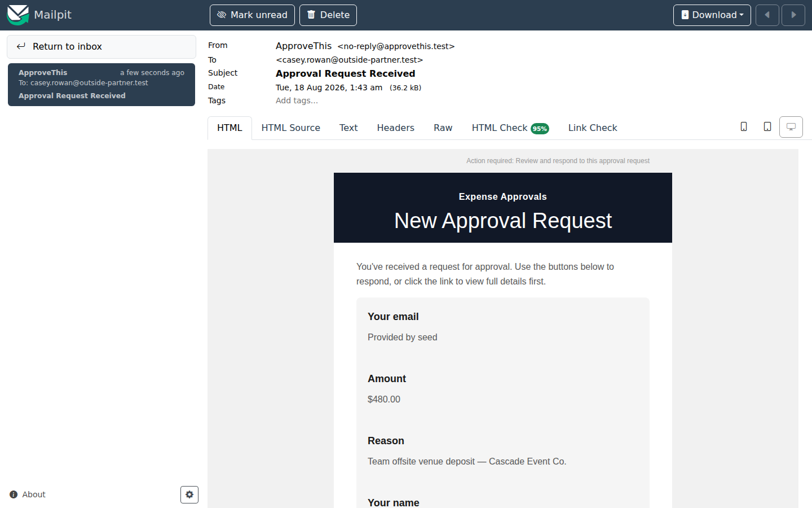
Task: Select the ApproveThis message in the list
Action: click(101, 85)
